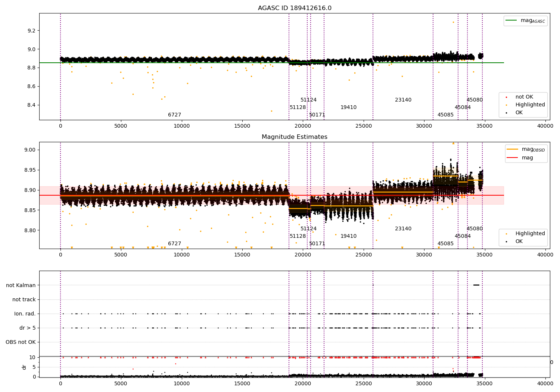Screen dimensions: 560x392
Task: Click OBSID label 45085 in the AGASC plot
Action: coord(445,115)
